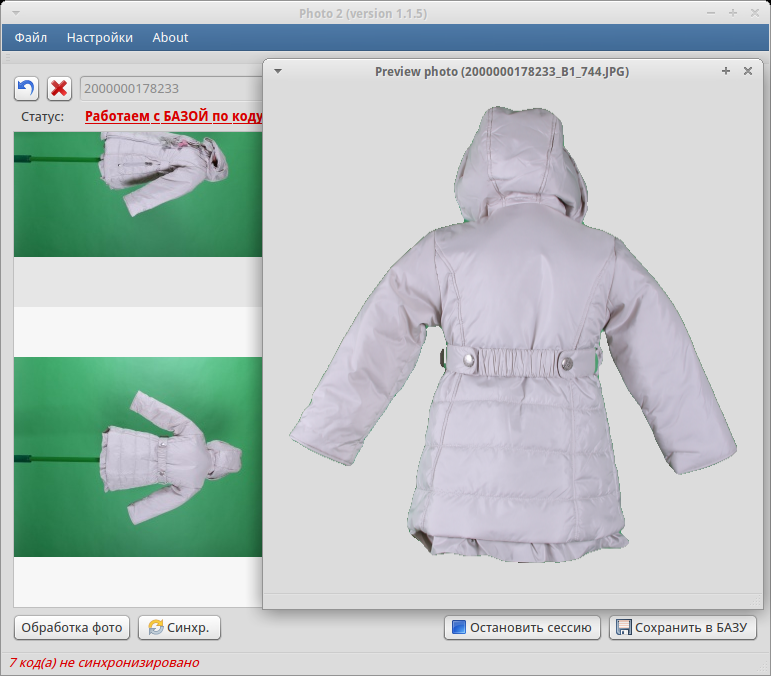Maximize the Photo 2 main window
The width and height of the screenshot is (771, 676).
(x=733, y=13)
